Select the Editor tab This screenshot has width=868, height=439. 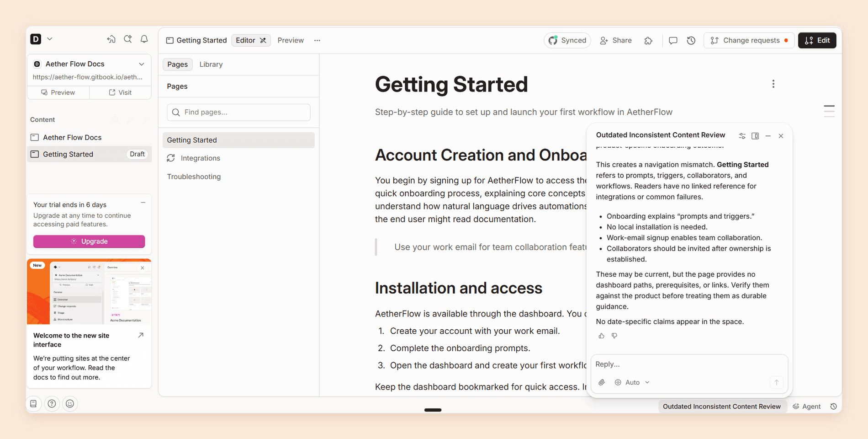[x=251, y=40]
